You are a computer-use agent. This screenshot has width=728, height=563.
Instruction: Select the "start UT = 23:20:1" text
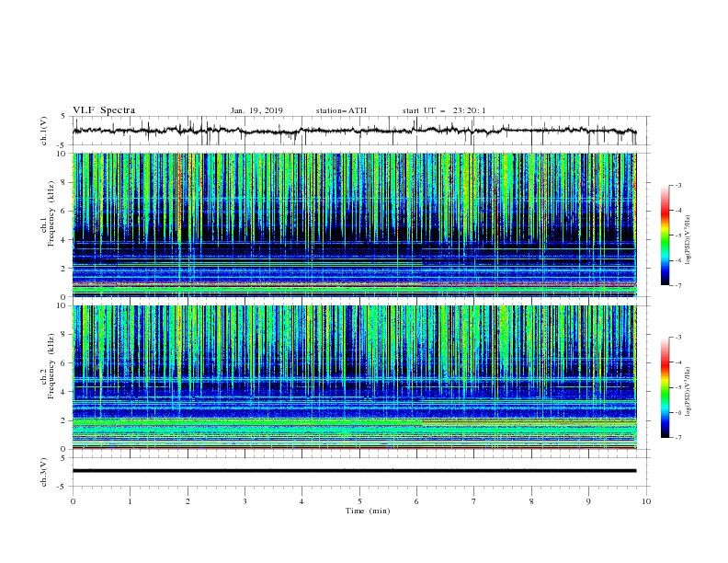coord(444,110)
